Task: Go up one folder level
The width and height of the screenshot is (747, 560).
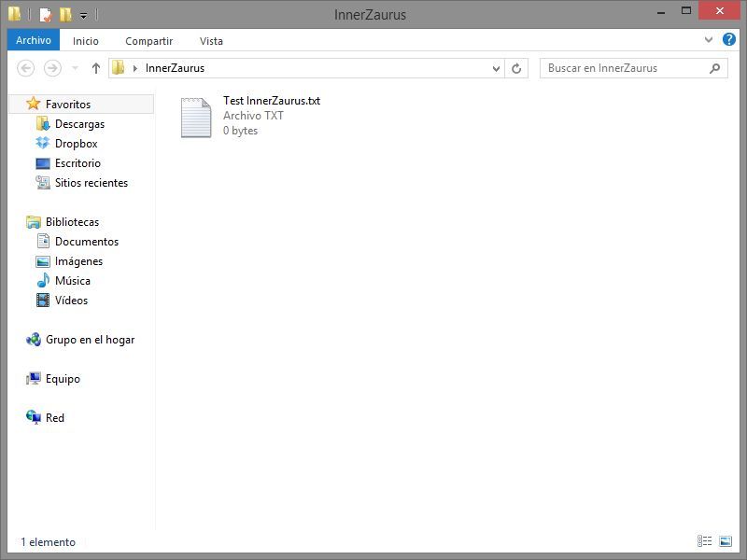Action: 96,68
